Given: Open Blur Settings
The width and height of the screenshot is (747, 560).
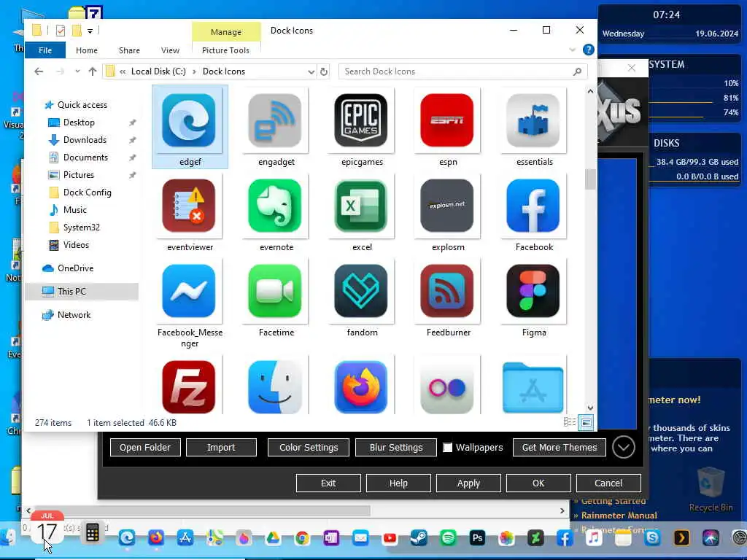Looking at the screenshot, I should click(x=396, y=448).
